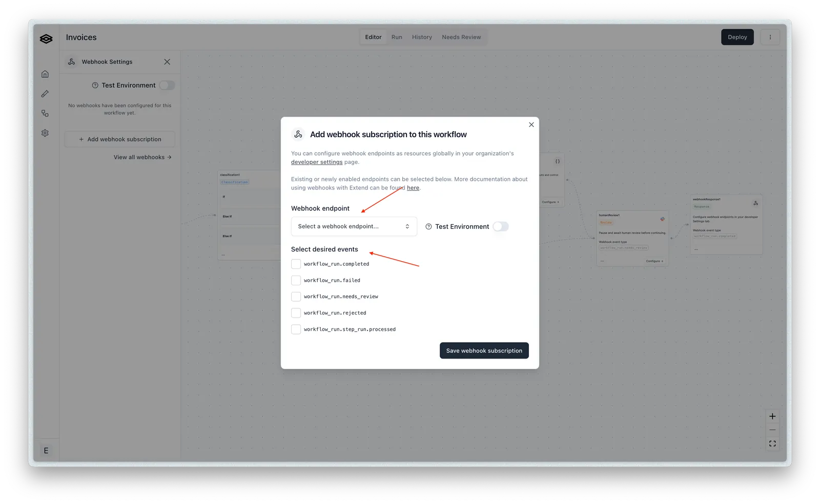Check workflow_run.rejected event
Screen dimensions: 820x504
296,313
